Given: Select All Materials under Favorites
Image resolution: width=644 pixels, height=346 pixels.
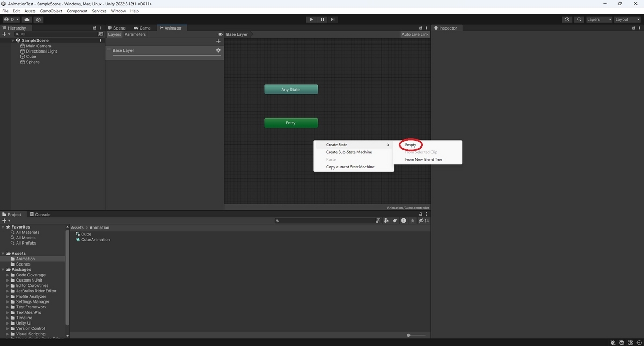Looking at the screenshot, I should (x=27, y=232).
